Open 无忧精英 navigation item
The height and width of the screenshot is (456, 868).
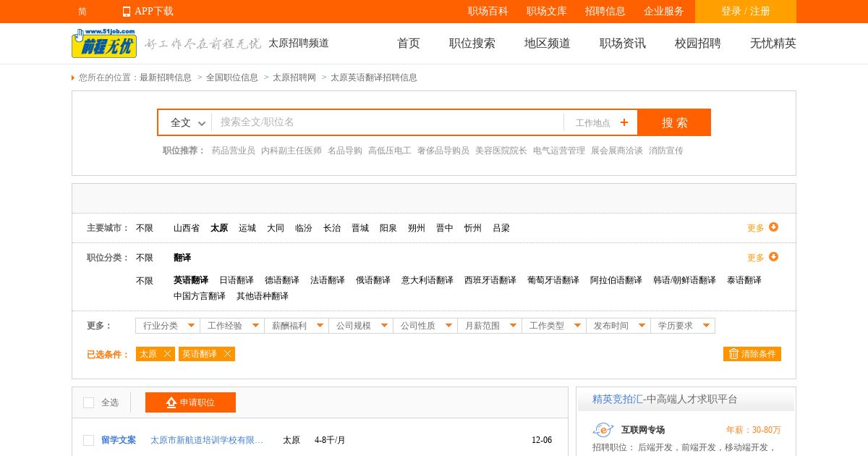773,43
